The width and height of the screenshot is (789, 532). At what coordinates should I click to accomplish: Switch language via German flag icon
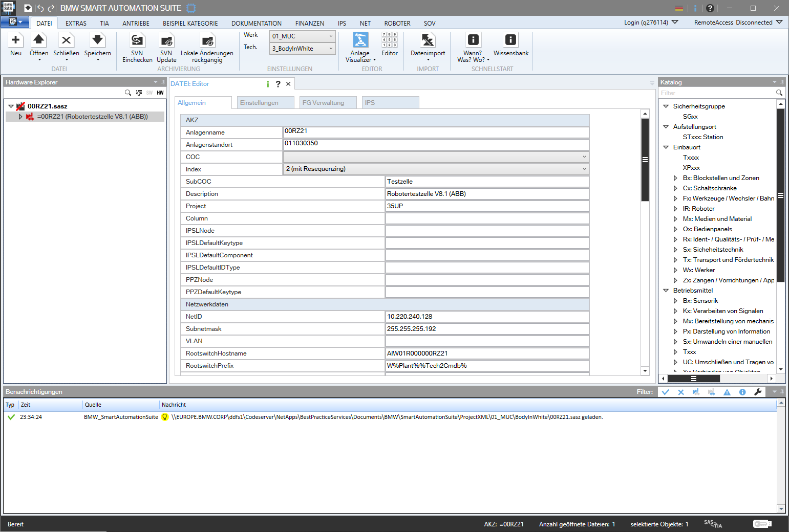tap(679, 8)
